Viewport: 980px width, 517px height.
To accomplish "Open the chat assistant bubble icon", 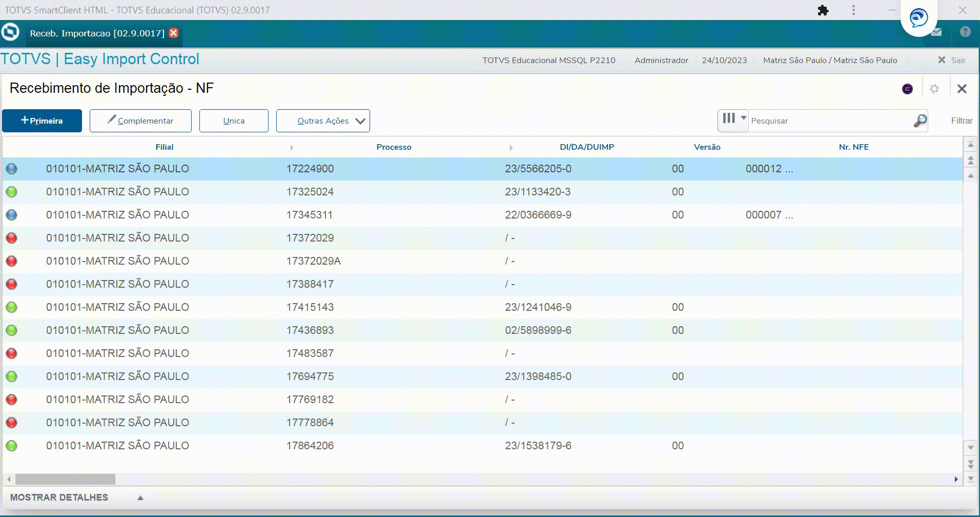I will tap(918, 18).
